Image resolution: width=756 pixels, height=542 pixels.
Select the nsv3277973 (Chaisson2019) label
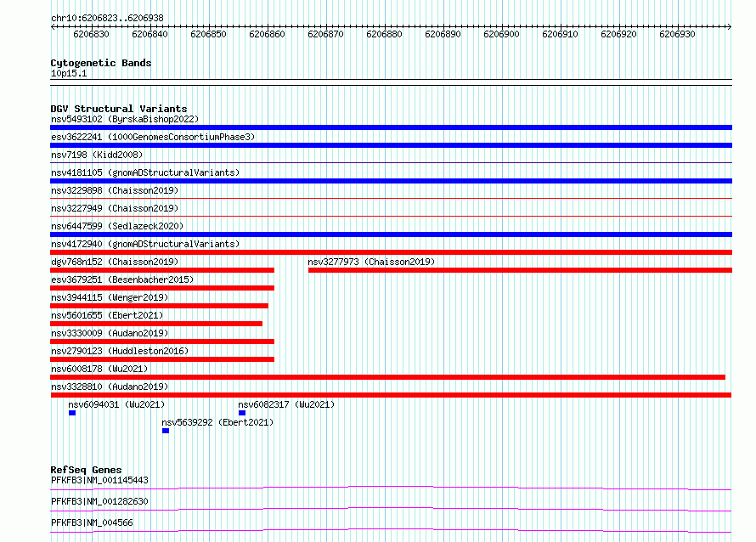coord(371,262)
